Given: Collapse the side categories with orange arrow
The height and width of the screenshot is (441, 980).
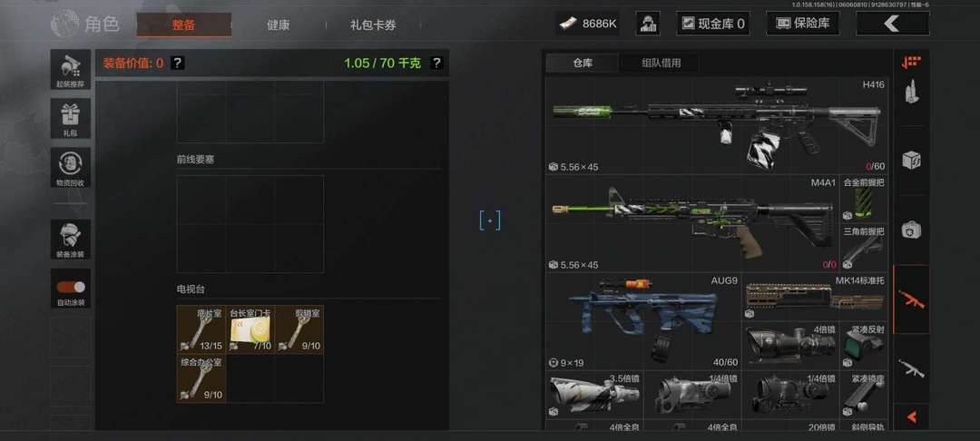Looking at the screenshot, I should pos(911,416).
